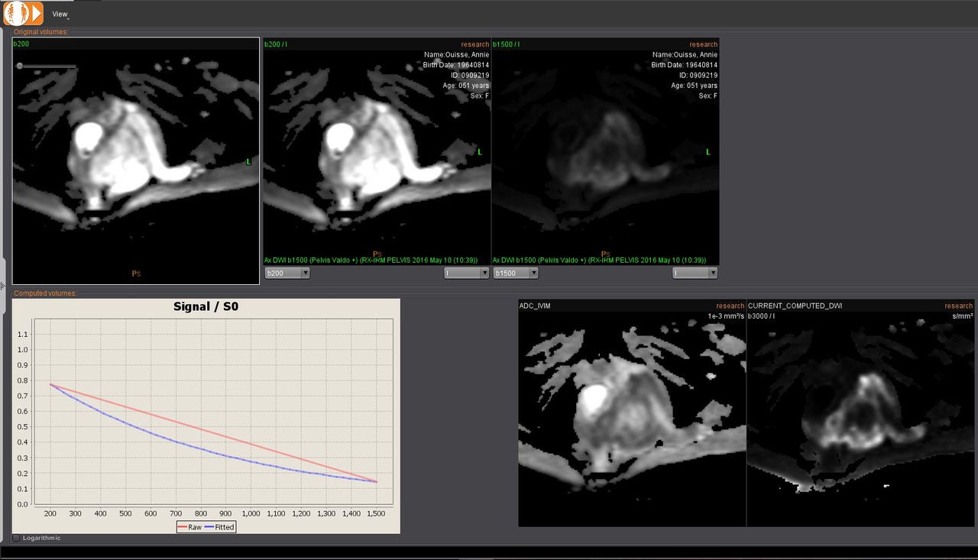Click the 'Computed volumes:' section label
The image size is (978, 560).
[x=45, y=293]
